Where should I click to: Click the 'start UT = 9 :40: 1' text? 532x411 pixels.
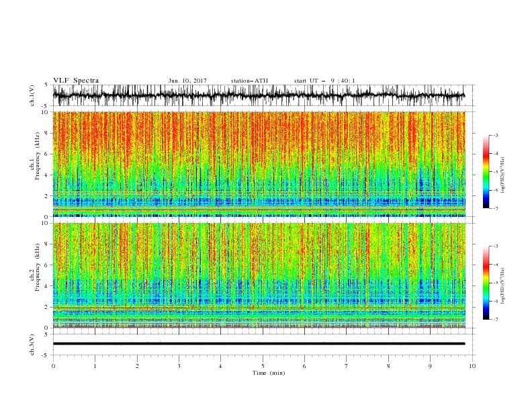point(324,81)
